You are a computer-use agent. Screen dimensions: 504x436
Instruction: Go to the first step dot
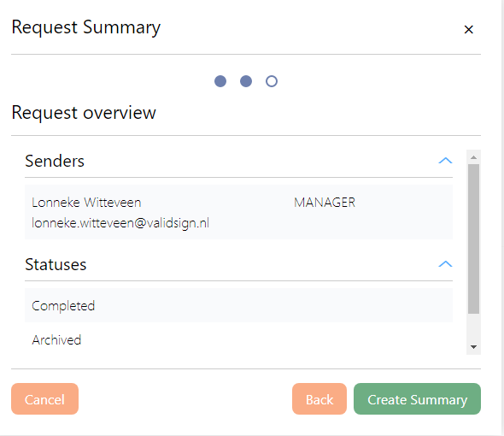click(220, 81)
